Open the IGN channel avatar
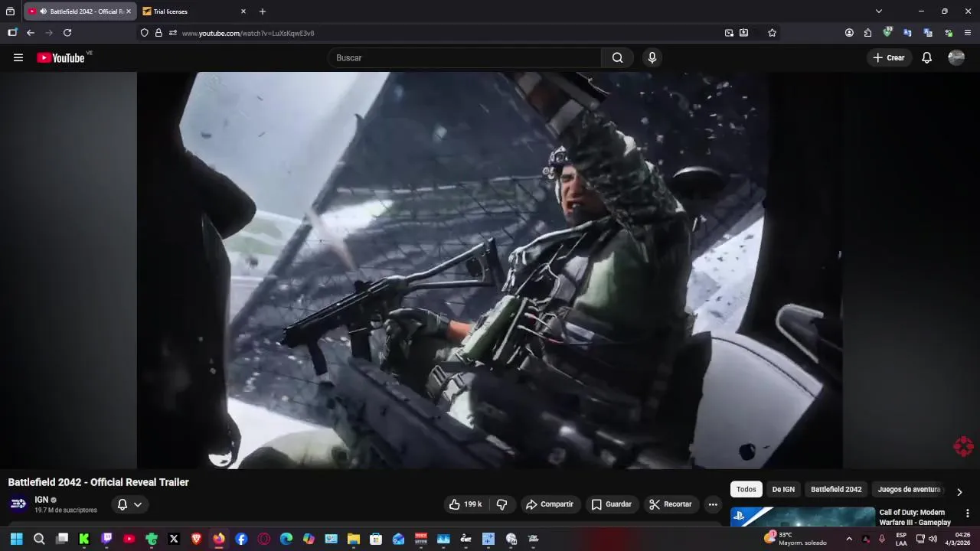The height and width of the screenshot is (551, 980). pyautogui.click(x=18, y=504)
